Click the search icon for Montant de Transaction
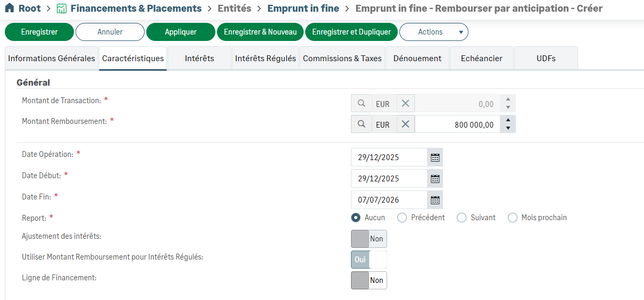Screen dimensions: 644x300 (x=361, y=103)
